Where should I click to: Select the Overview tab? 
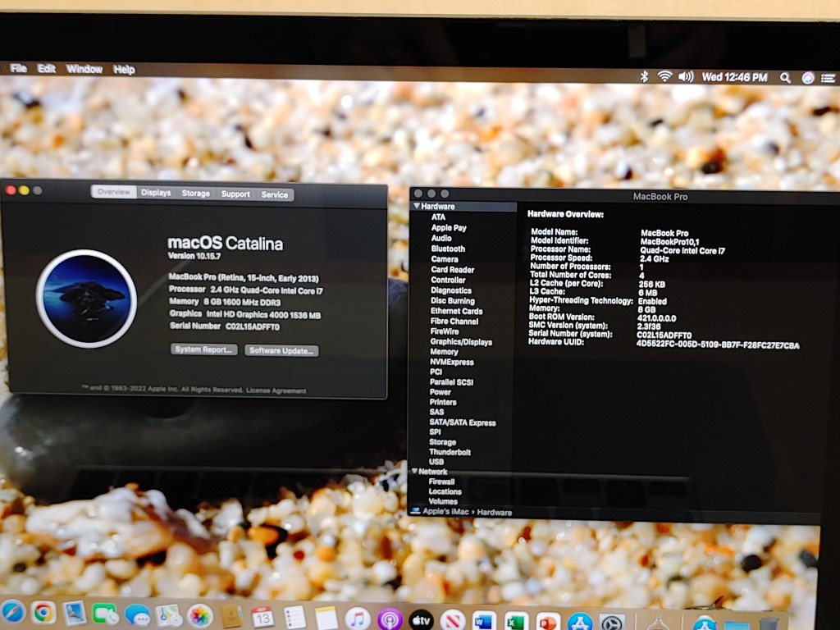point(113,192)
